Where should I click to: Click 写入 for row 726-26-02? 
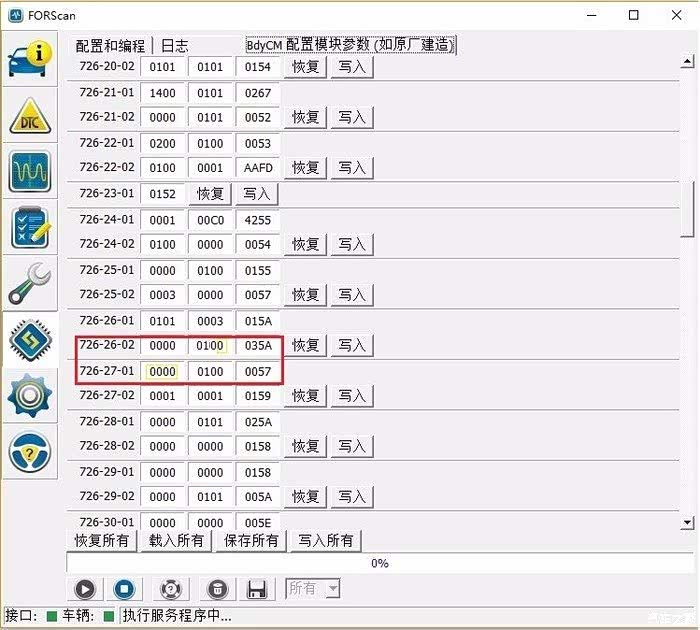(x=352, y=345)
